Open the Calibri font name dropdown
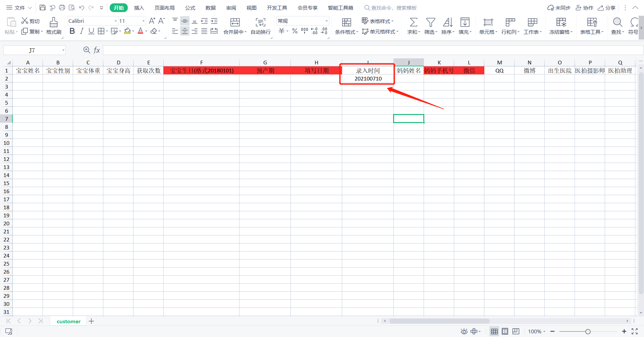 (116, 21)
